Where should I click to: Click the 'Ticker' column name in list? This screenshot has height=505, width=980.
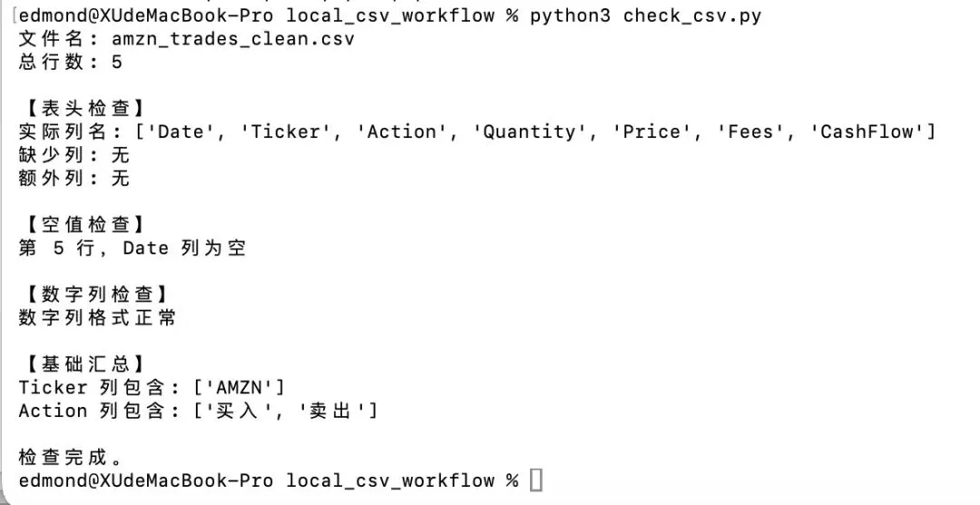click(284, 132)
